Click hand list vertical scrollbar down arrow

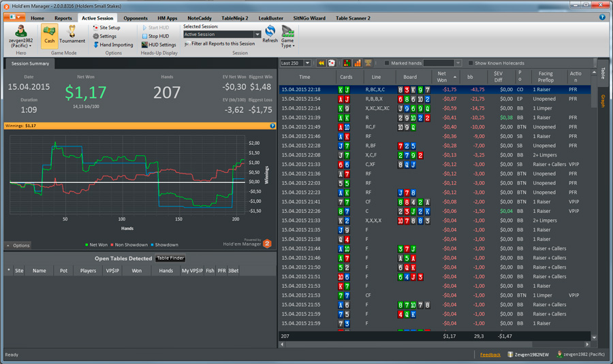pos(594,337)
